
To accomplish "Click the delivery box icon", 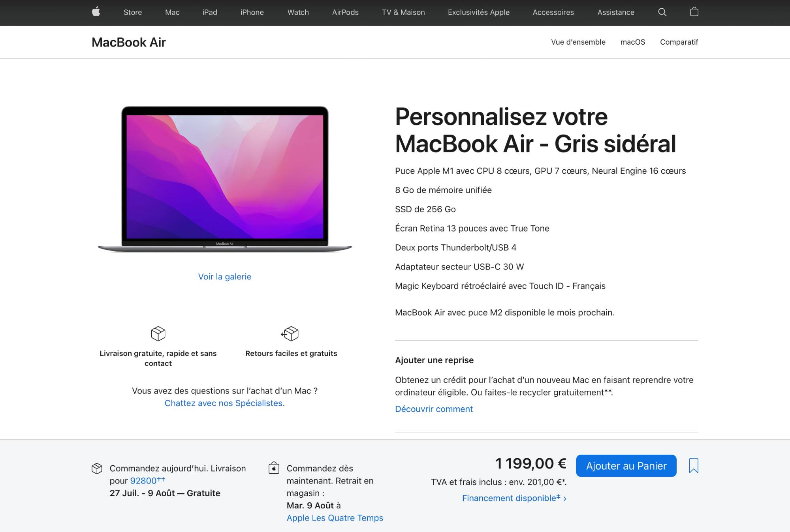I will click(158, 334).
